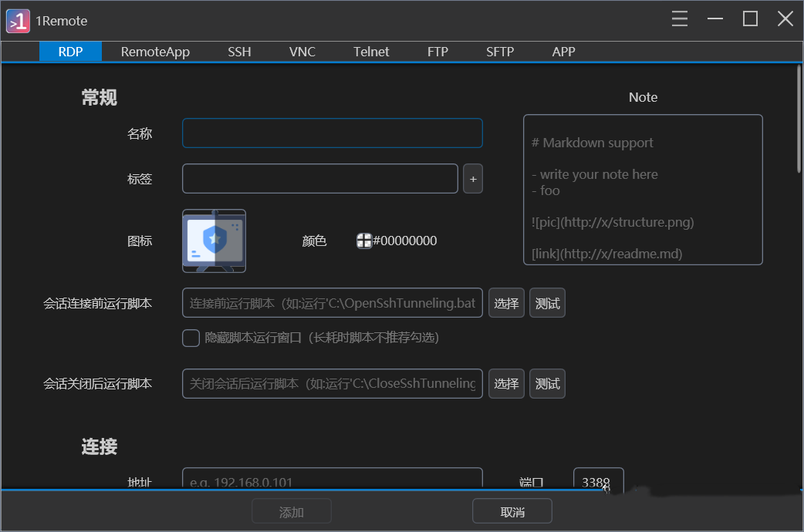The width and height of the screenshot is (804, 532).
Task: Click the #00000000 color value text
Action: 405,241
